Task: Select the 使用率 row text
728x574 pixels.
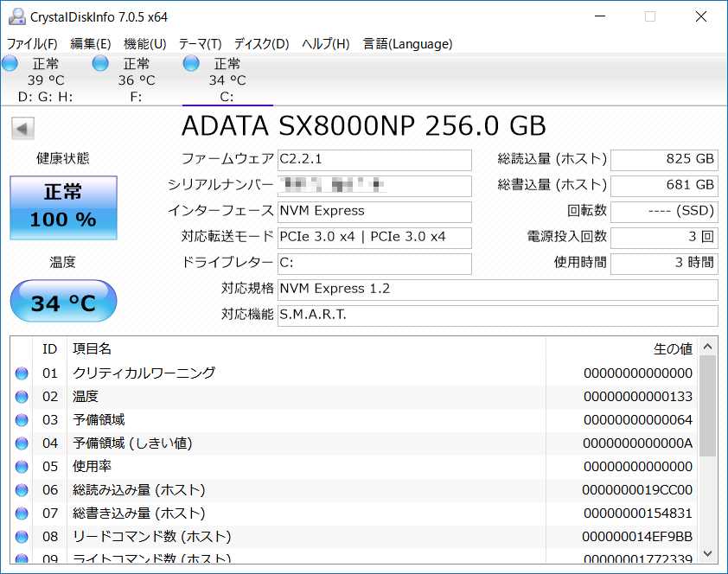Action: [x=92, y=466]
